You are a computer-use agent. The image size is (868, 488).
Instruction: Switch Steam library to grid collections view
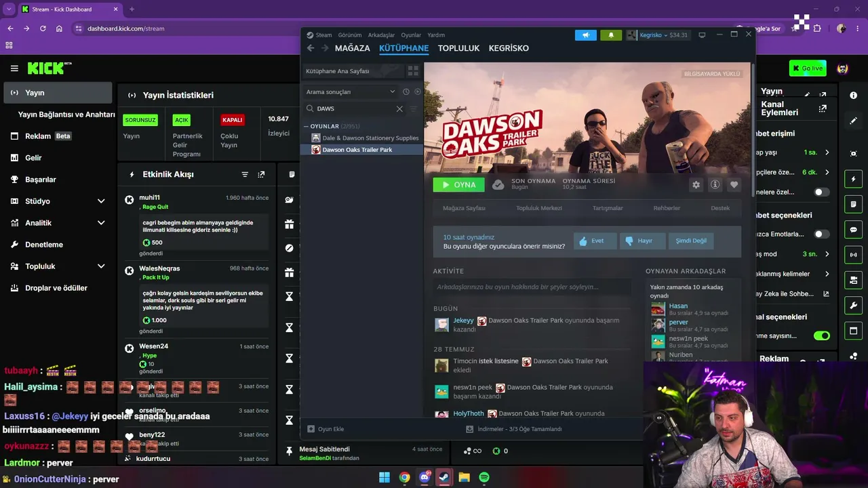413,70
